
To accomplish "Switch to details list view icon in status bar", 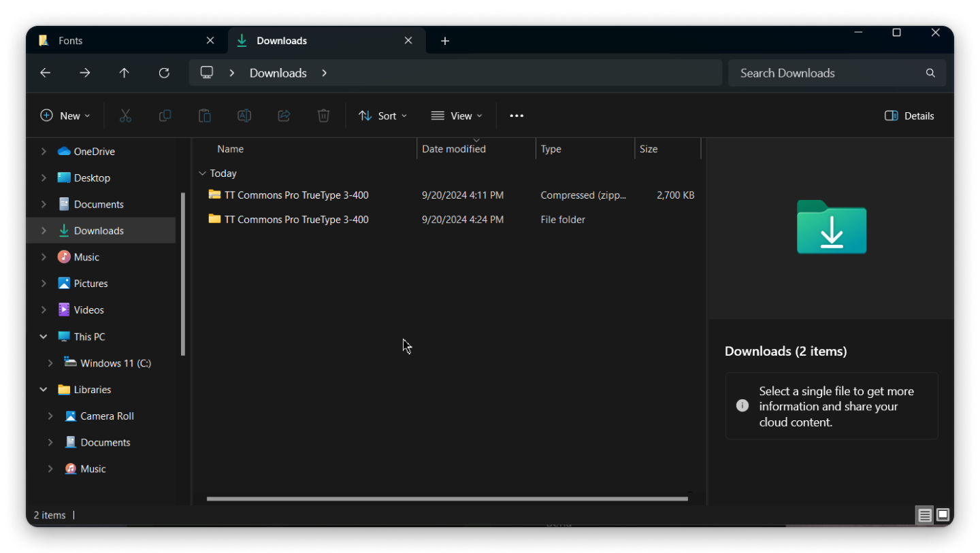I will click(x=924, y=515).
